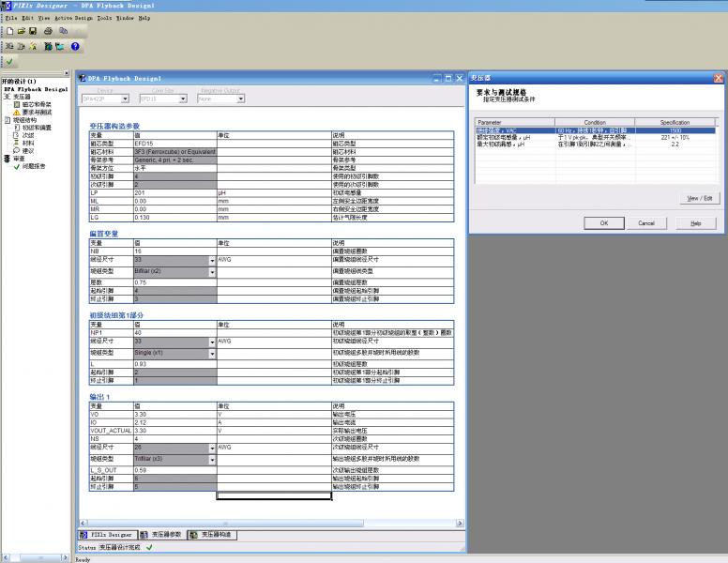Click the New file toolbar icon
The height and width of the screenshot is (563, 728).
point(8,30)
